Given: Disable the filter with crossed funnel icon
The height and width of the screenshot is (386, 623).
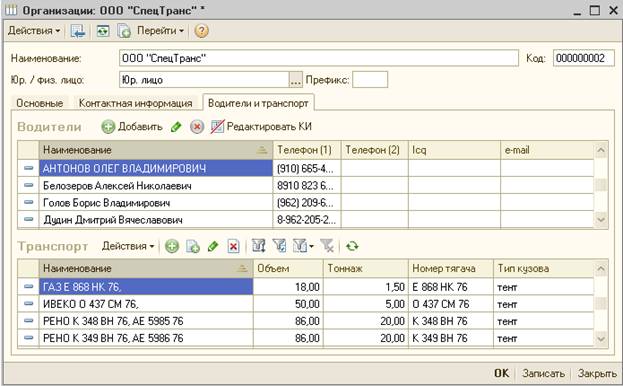Looking at the screenshot, I should click(x=327, y=246).
